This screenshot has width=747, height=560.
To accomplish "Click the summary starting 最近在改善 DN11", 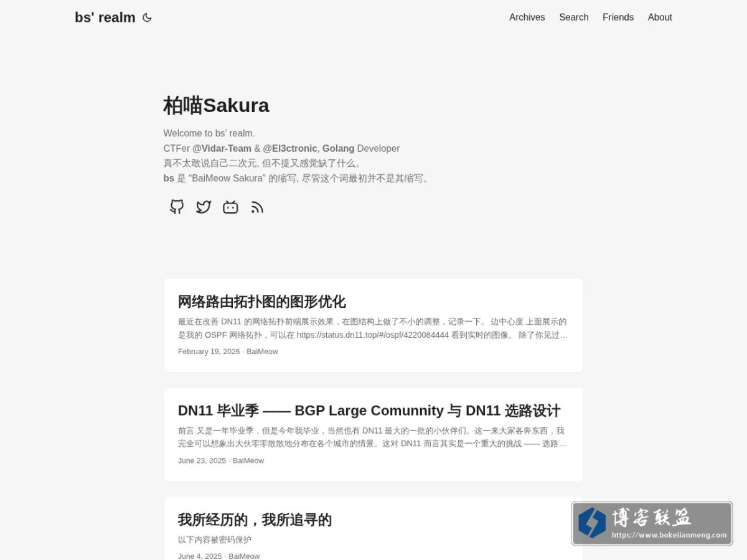I will (x=373, y=329).
